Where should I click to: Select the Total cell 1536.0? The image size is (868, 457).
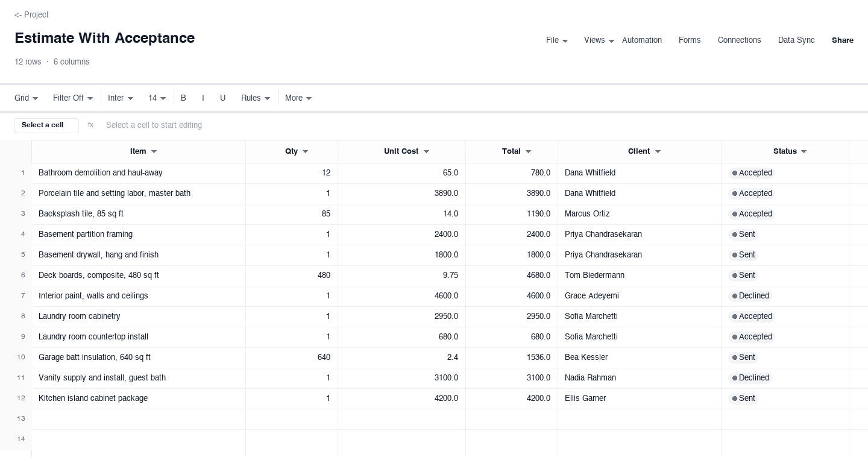[512, 358]
